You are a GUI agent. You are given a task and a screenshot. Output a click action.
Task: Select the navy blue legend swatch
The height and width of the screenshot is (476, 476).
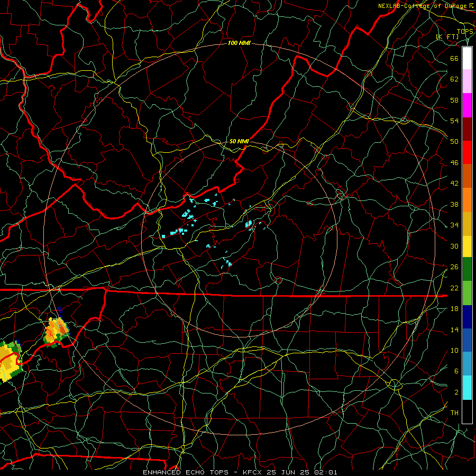tap(467, 317)
